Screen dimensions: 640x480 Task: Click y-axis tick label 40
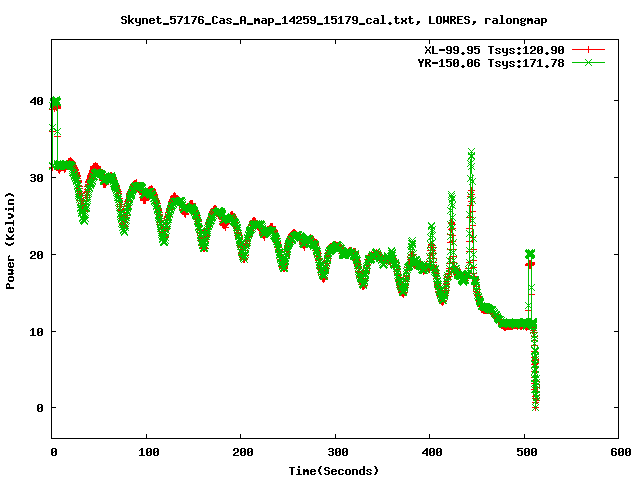36,101
